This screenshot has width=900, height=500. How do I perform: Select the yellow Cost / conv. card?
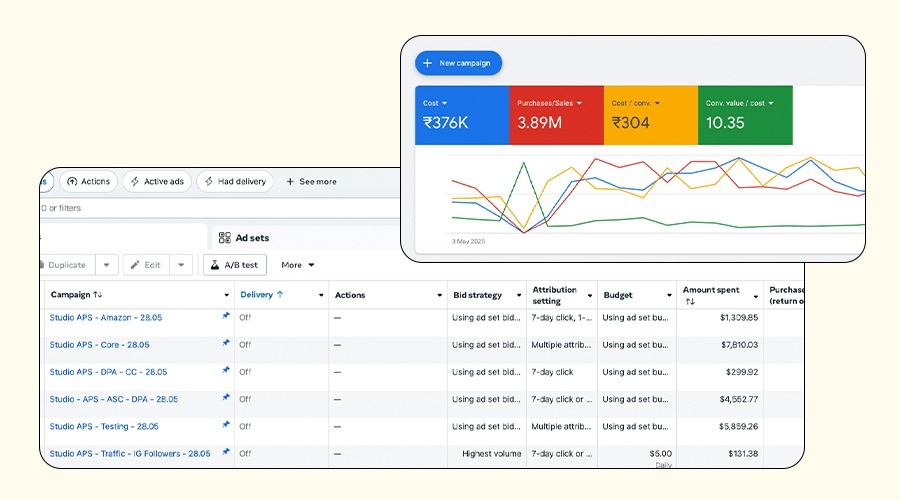(650, 114)
